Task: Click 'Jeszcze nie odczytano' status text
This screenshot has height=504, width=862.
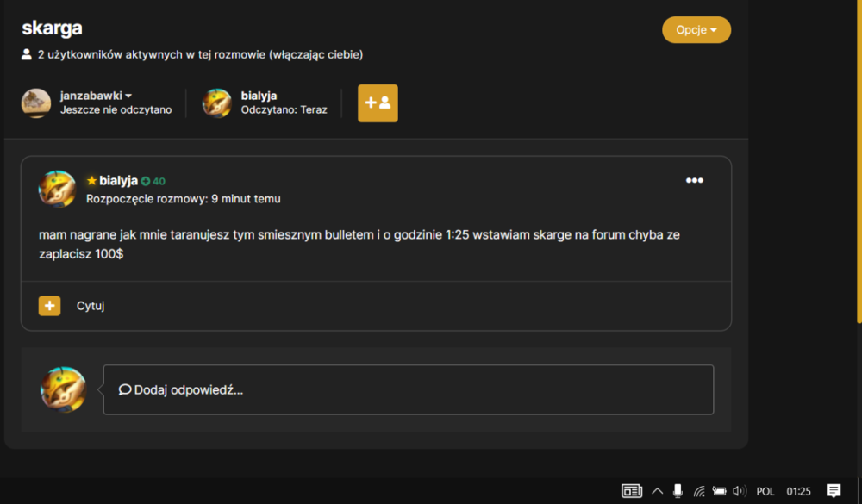Action: click(116, 110)
